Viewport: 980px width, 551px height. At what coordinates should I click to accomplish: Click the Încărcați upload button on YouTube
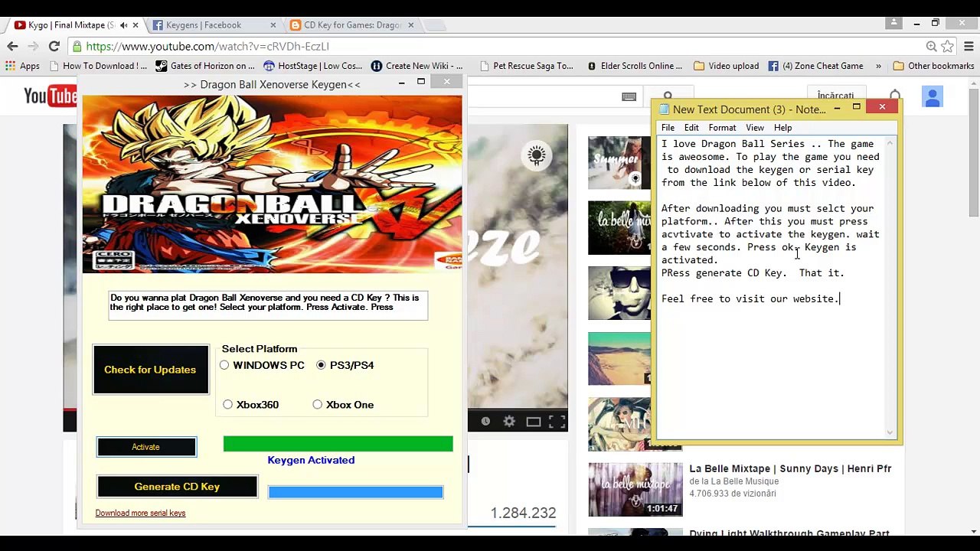pos(835,96)
